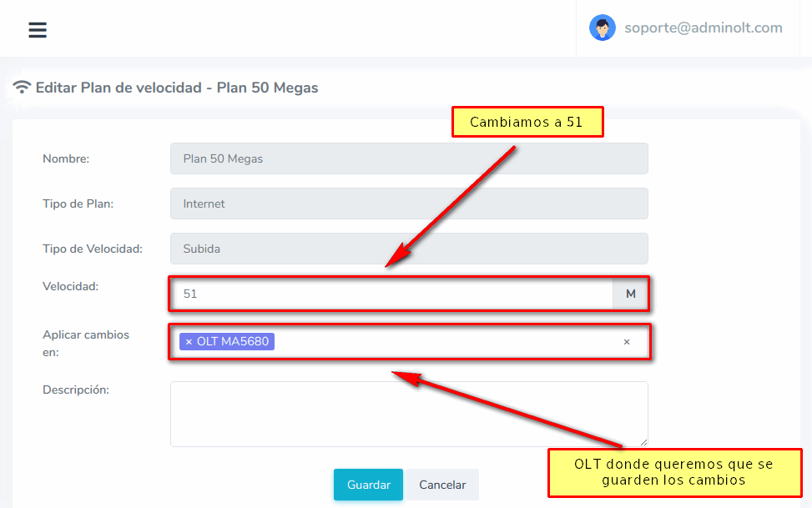
Task: Click the user avatar icon
Action: tap(602, 28)
